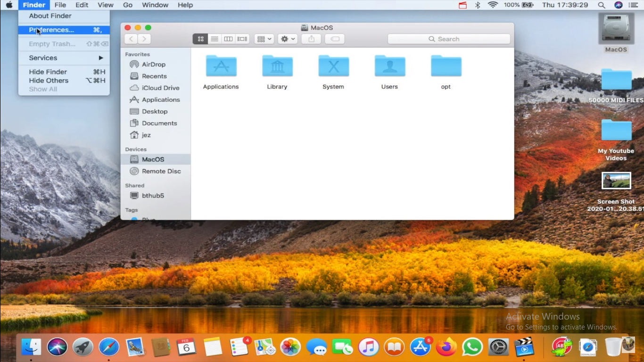Open the Go menu

tap(128, 5)
